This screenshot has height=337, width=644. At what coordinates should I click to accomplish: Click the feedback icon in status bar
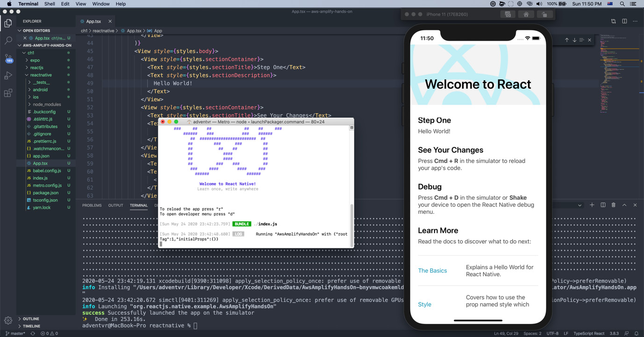click(x=627, y=334)
